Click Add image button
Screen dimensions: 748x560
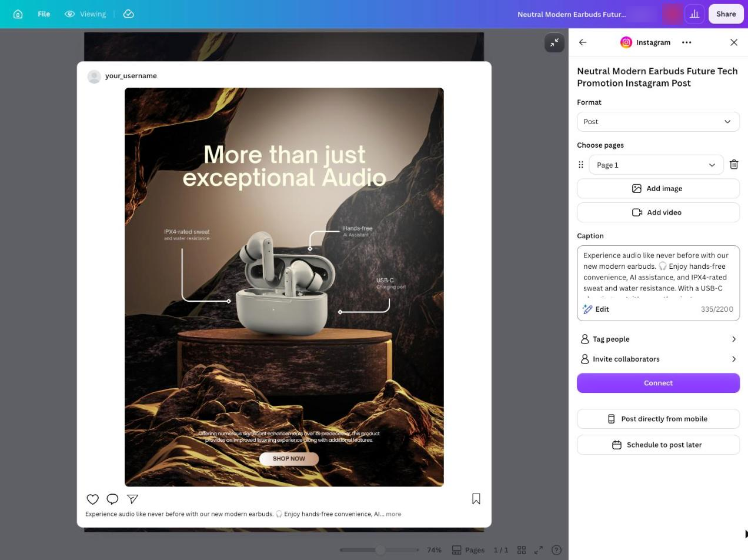click(x=658, y=188)
